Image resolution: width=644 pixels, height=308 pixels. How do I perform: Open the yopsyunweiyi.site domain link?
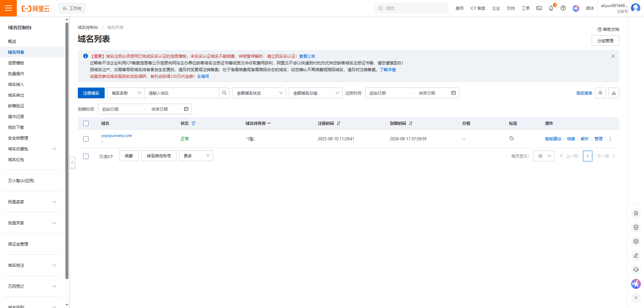coord(117,136)
